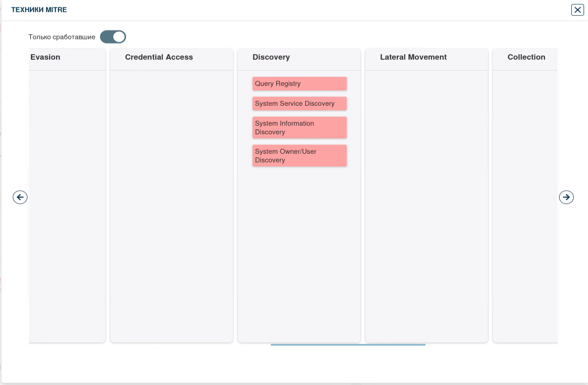Select the Lateral Movement column header
588x385 pixels.
(x=413, y=57)
